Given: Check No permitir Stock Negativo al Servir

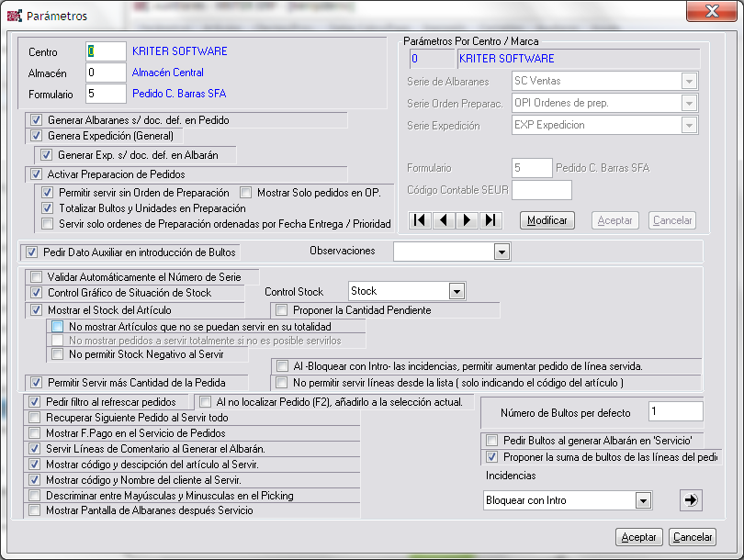Looking at the screenshot, I should pyautogui.click(x=58, y=353).
